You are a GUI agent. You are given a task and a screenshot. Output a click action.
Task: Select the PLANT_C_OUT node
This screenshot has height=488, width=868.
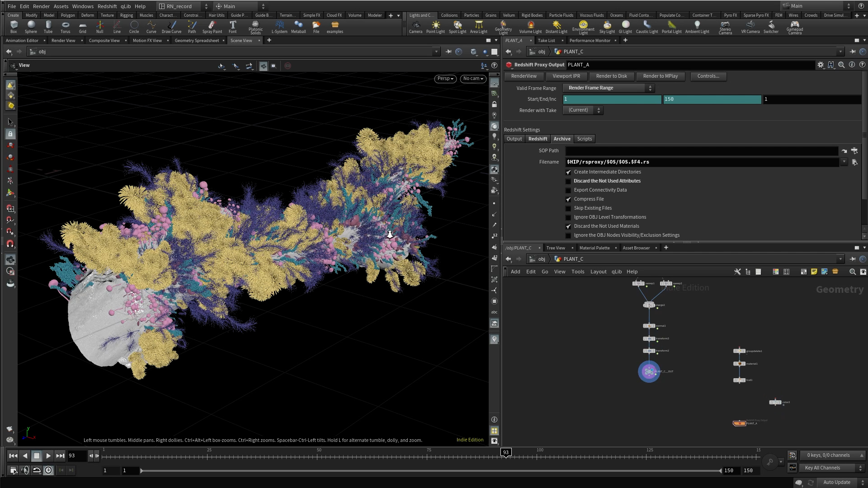pos(649,371)
